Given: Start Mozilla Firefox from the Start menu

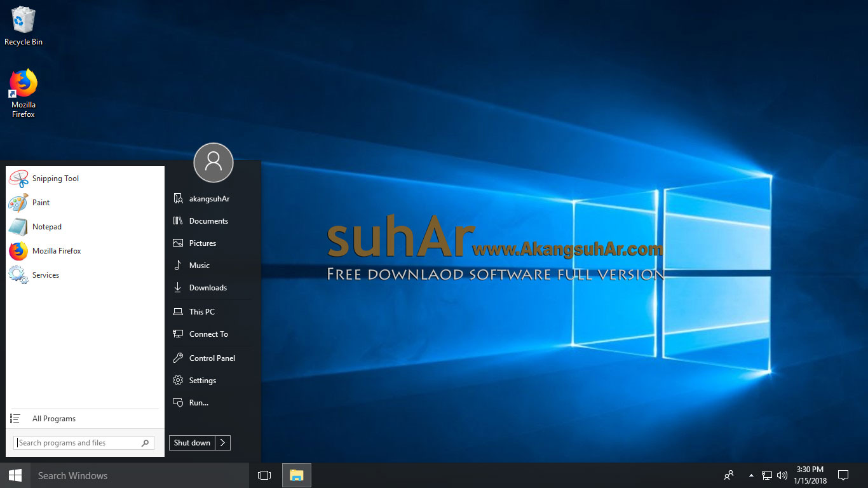Looking at the screenshot, I should (57, 250).
